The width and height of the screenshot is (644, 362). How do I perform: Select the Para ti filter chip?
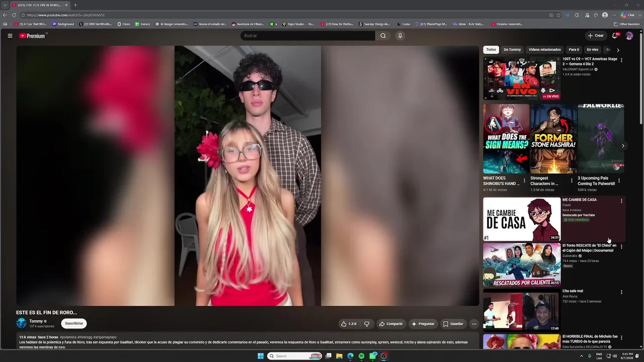pyautogui.click(x=574, y=50)
